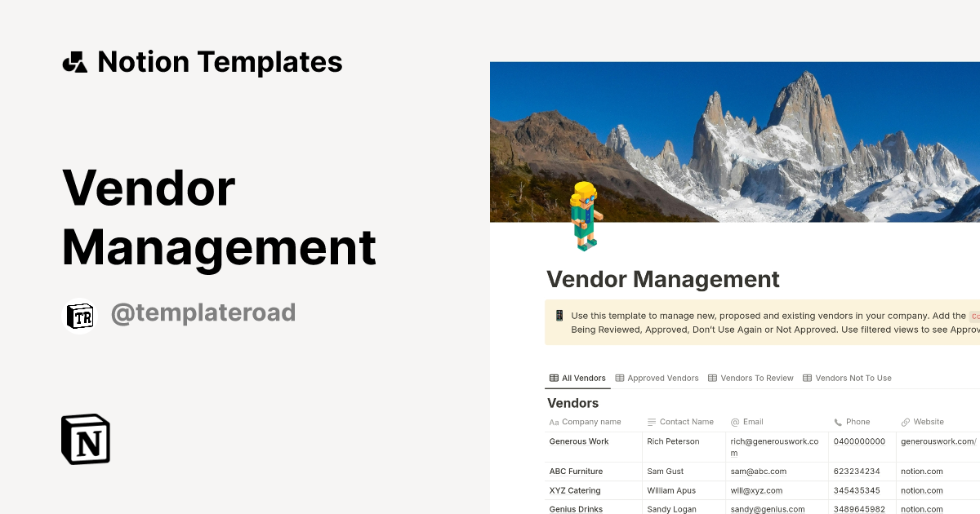Open the Website column options
This screenshot has height=514, width=980.
(x=931, y=422)
